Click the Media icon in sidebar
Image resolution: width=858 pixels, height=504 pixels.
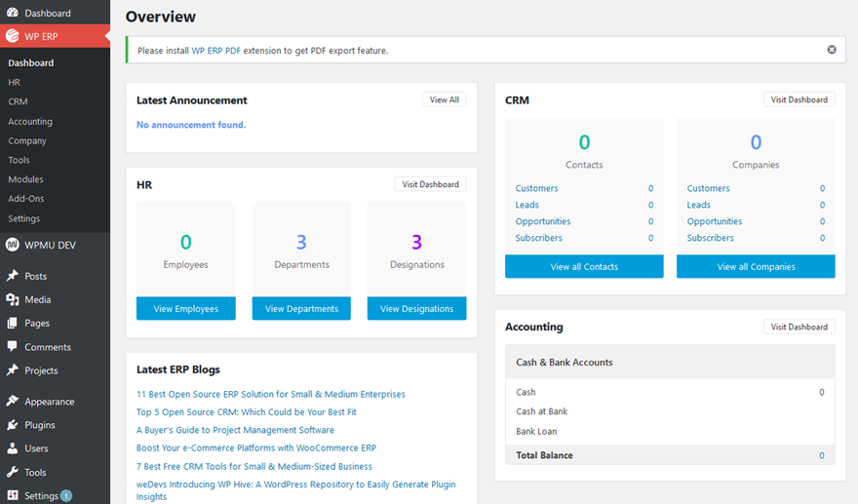12,299
